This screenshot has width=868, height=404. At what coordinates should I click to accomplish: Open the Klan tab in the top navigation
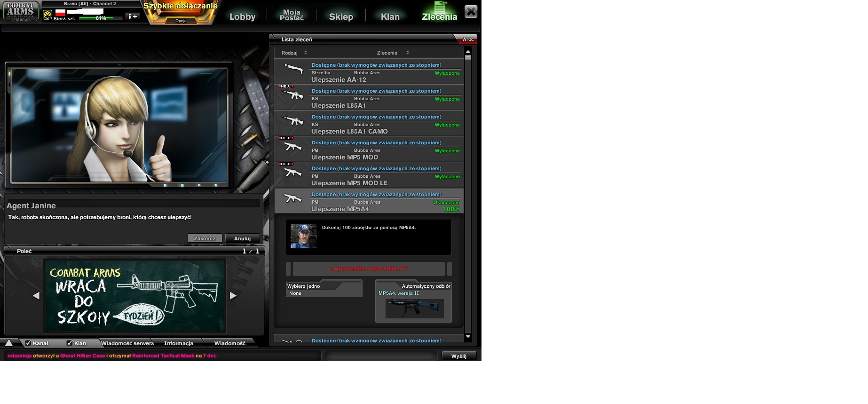(x=390, y=16)
